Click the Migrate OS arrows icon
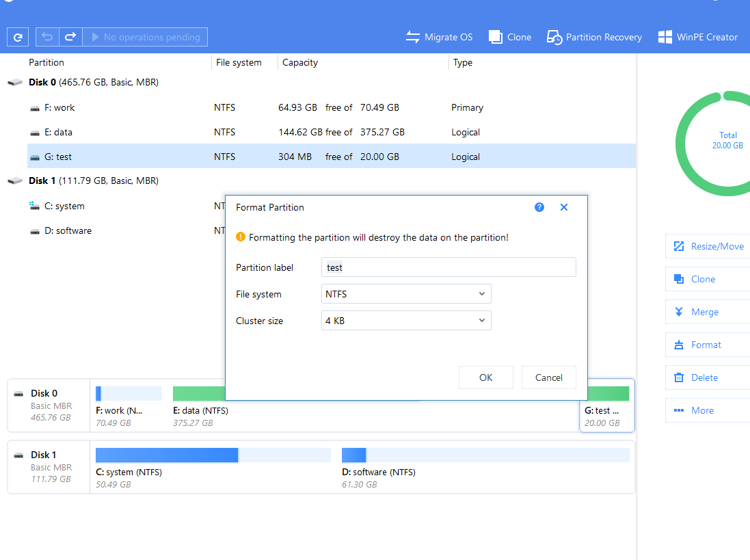This screenshot has height=560, width=750. coord(413,37)
